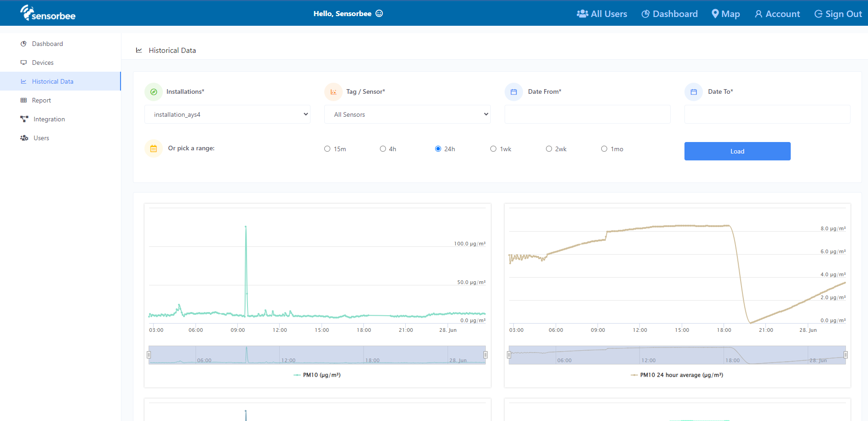Click the Date From input field
Screen dimensions: 868x421
tap(587, 114)
